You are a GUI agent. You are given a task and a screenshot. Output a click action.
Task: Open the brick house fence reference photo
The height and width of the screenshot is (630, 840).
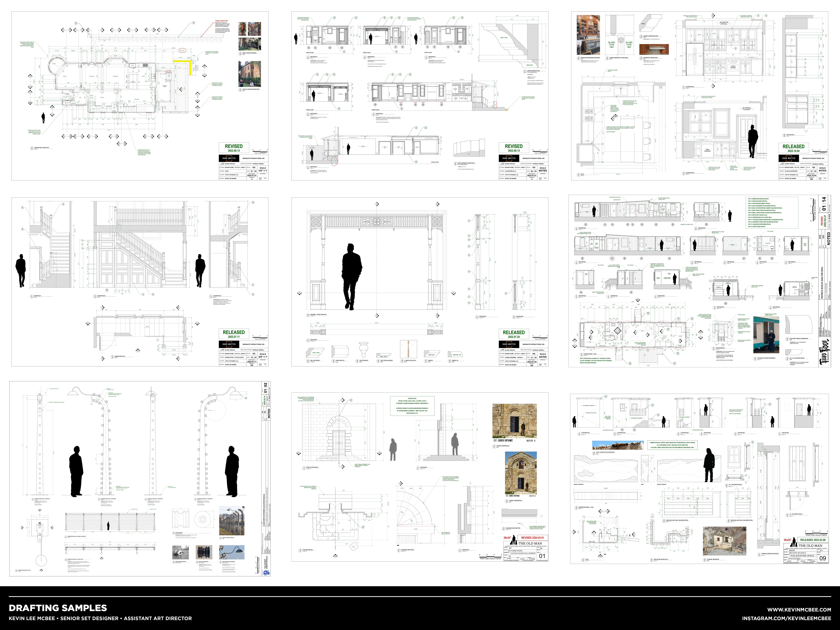[250, 74]
